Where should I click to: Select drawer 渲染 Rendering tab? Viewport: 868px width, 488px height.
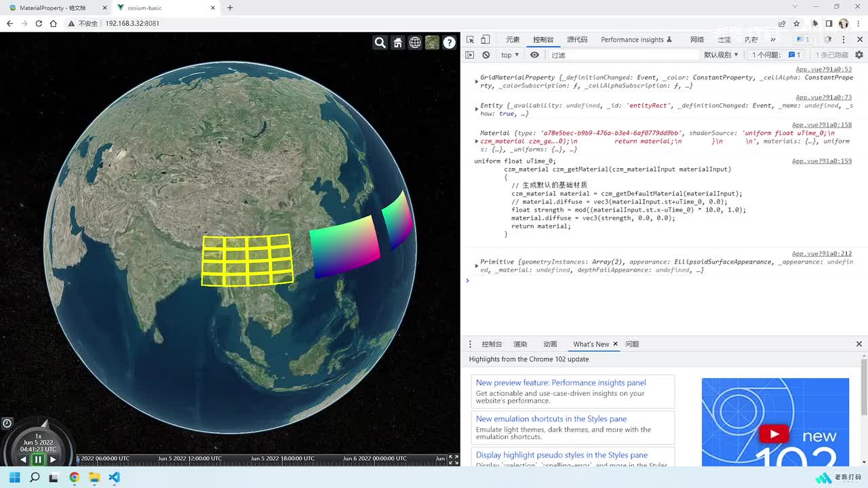click(520, 344)
